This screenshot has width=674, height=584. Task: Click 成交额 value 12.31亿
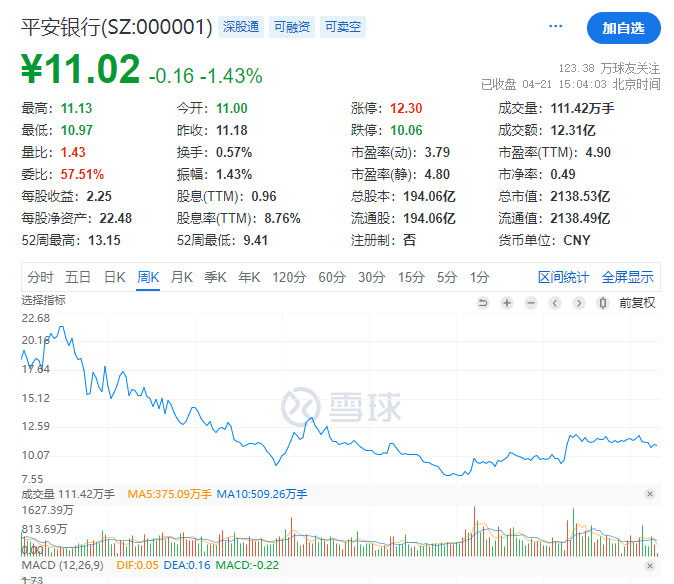pyautogui.click(x=573, y=130)
